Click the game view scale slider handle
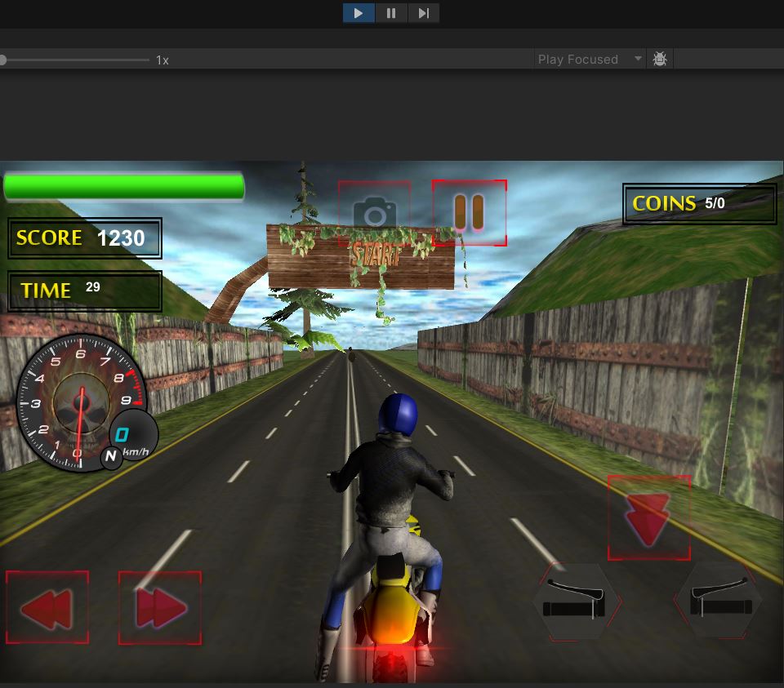The height and width of the screenshot is (688, 784). [x=3, y=60]
